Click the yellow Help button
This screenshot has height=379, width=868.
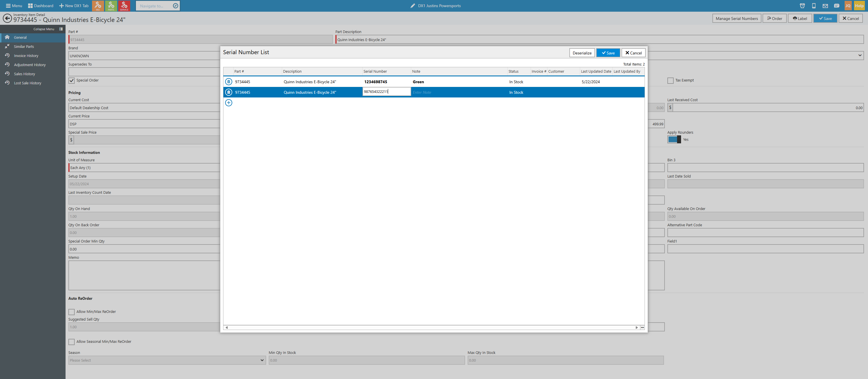[x=859, y=6]
